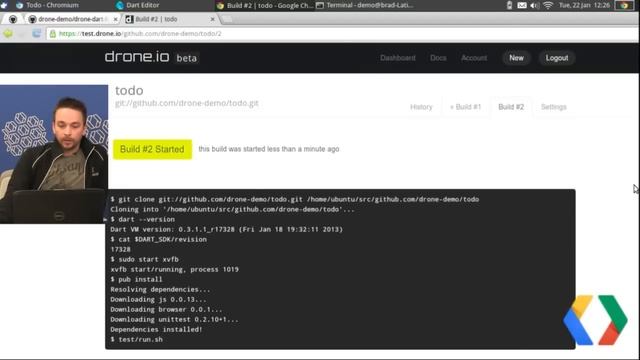Click the 'dart --version' console line

click(142, 219)
